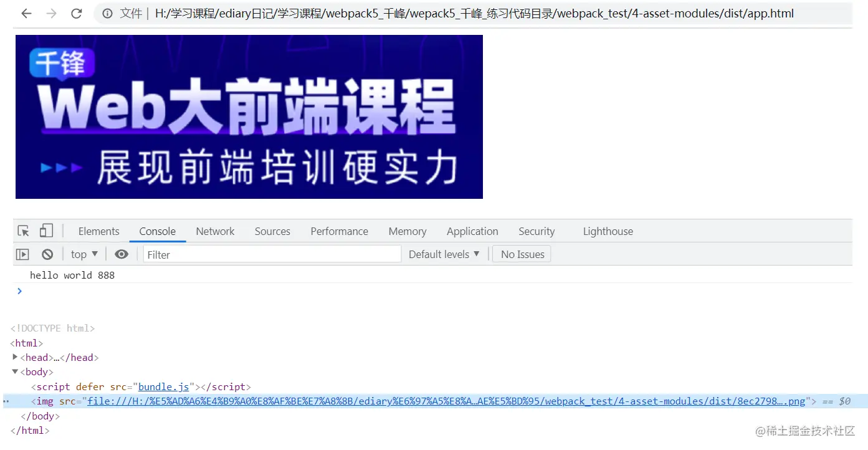Image resolution: width=868 pixels, height=450 pixels.
Task: Click the console prompt chevron
Action: pyautogui.click(x=19, y=290)
